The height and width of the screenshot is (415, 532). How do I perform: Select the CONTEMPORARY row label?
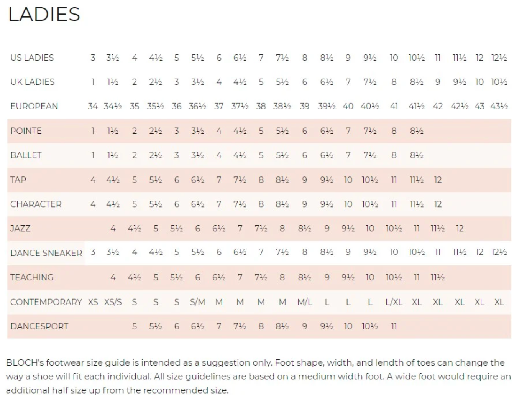(46, 302)
